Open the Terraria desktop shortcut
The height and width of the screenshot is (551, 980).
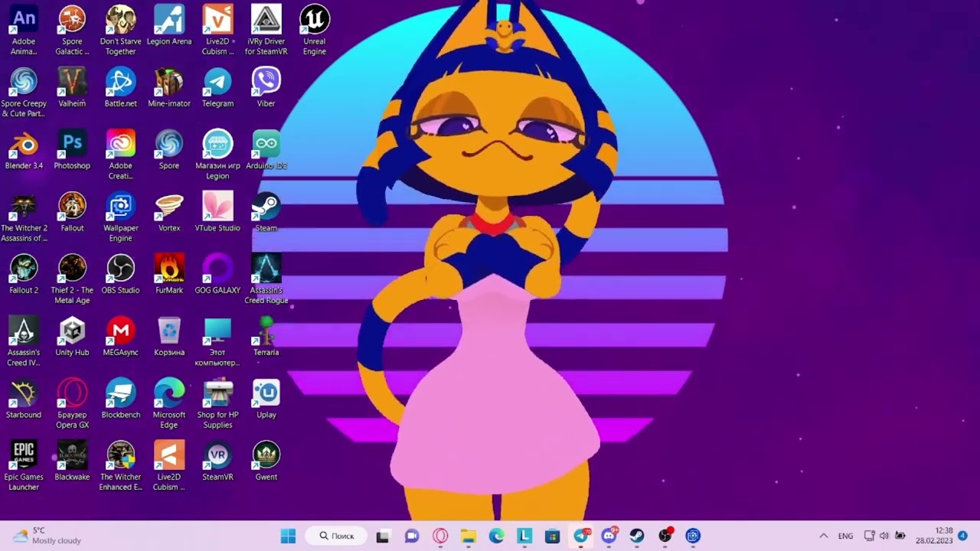[x=266, y=337]
